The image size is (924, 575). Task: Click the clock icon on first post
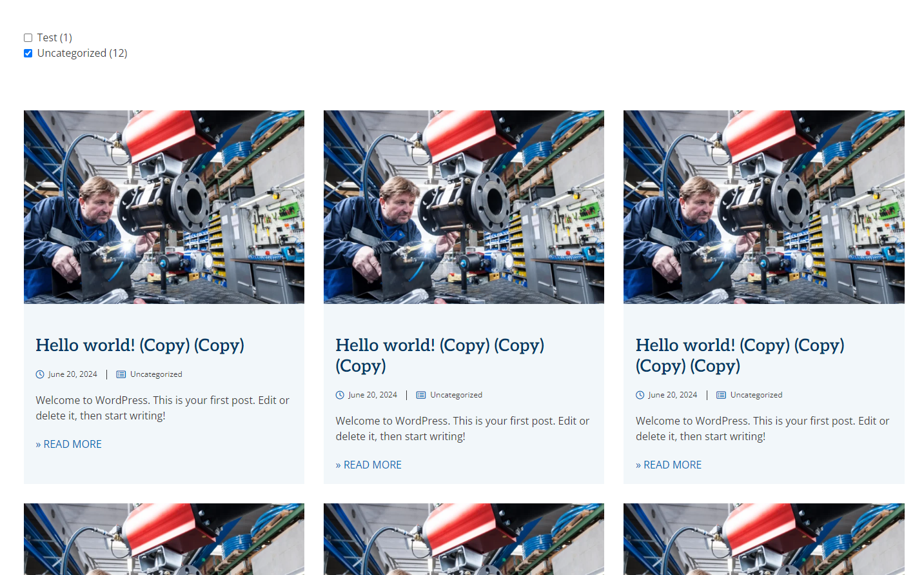click(40, 374)
